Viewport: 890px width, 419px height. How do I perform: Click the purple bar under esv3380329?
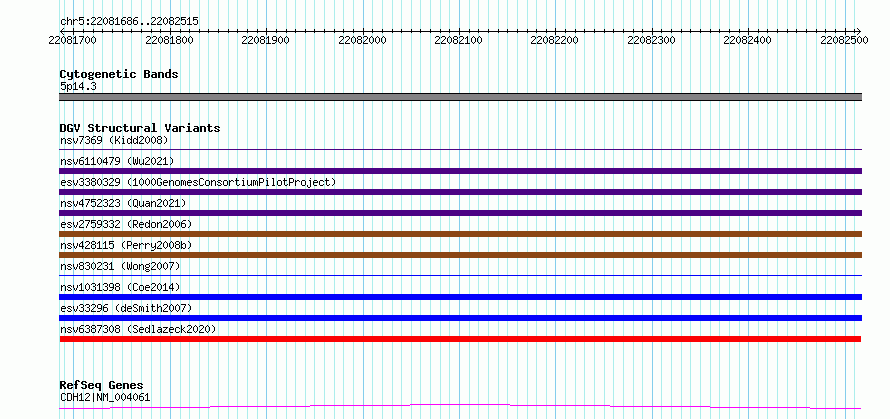coord(460,192)
